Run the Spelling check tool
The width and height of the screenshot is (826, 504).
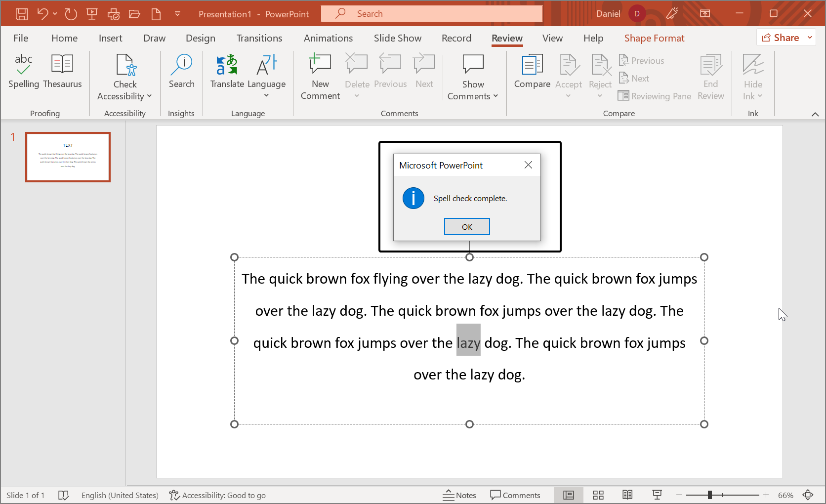pyautogui.click(x=23, y=71)
